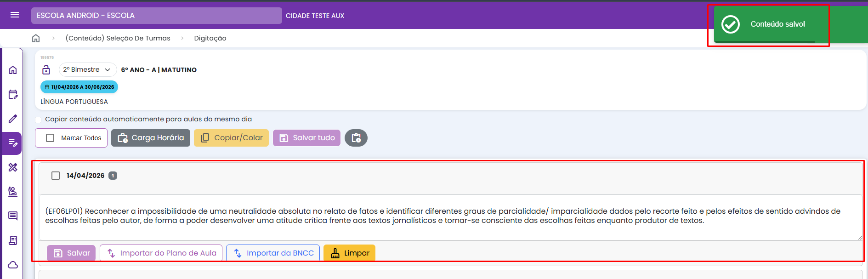This screenshot has height=279, width=868.
Task: Go to (Conteúdo) Seleção De Turmas breadcrumb
Action: [x=118, y=38]
